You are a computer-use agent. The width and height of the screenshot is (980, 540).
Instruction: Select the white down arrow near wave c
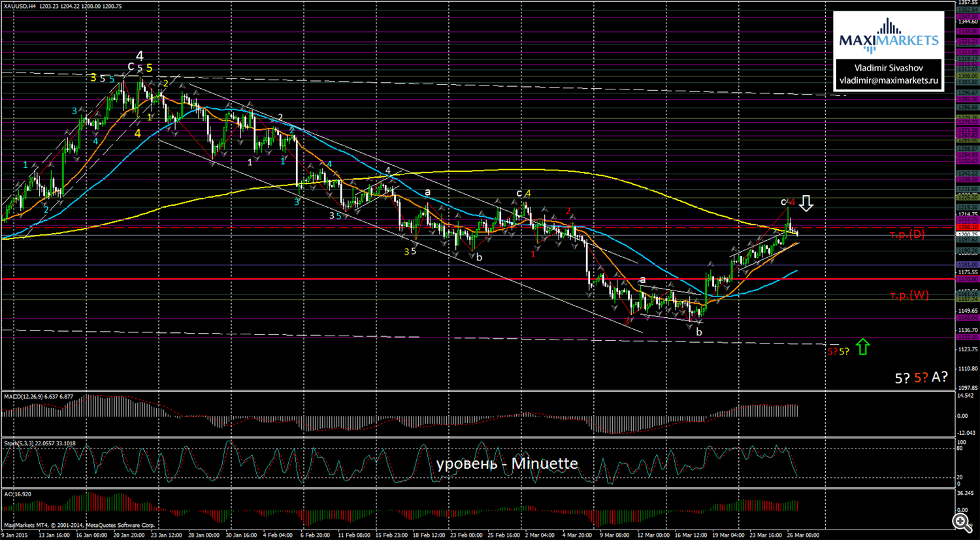coord(807,203)
